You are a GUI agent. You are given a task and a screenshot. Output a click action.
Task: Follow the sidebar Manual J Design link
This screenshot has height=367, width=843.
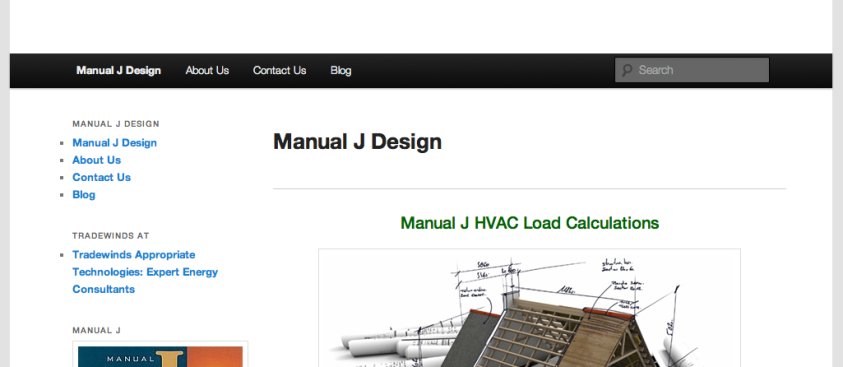click(115, 143)
